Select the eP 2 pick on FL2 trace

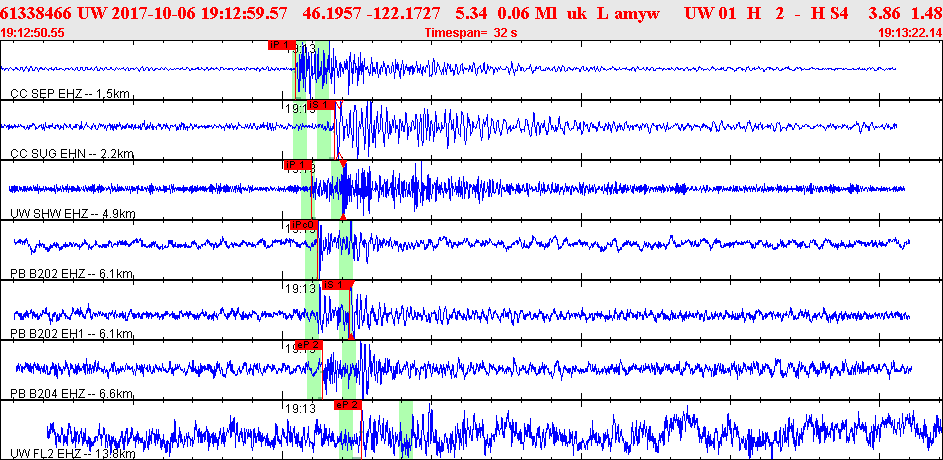pyautogui.click(x=348, y=405)
